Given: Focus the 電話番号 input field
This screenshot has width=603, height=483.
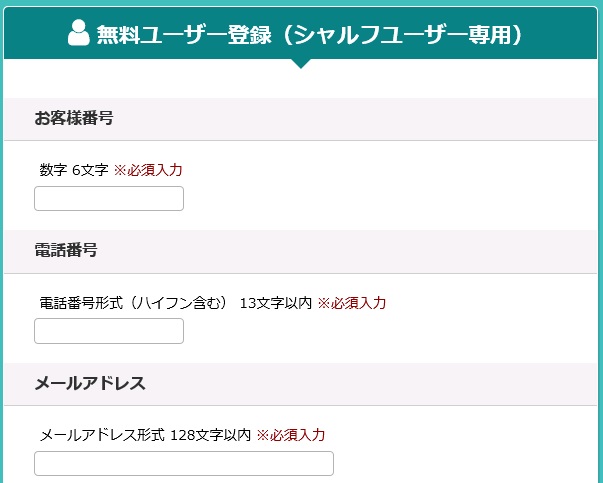Looking at the screenshot, I should [x=109, y=331].
